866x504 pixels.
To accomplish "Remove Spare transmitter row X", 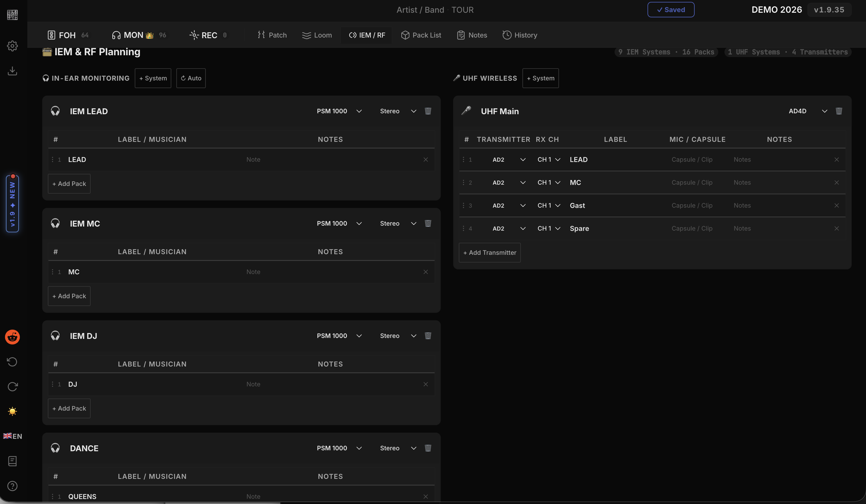I will (837, 228).
